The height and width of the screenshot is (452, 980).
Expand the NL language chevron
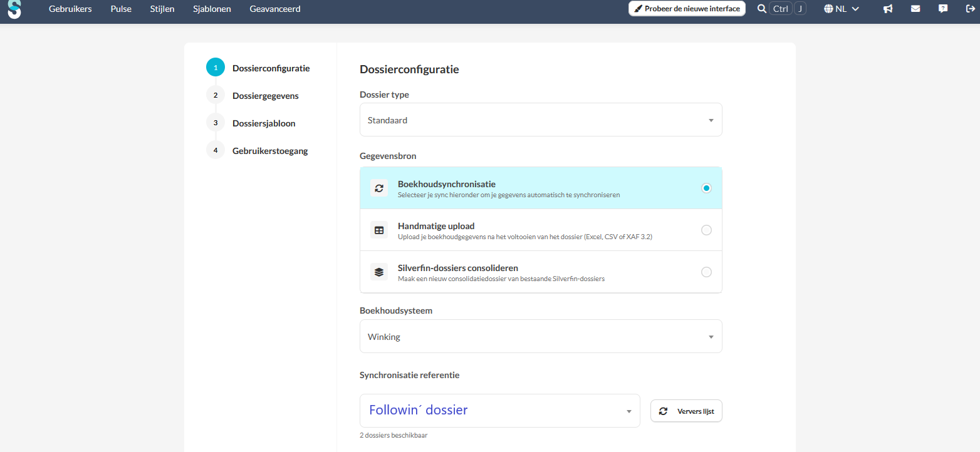(855, 9)
